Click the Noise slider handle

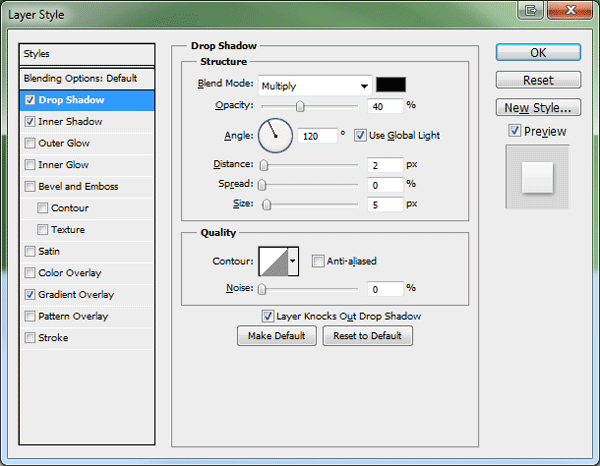pyautogui.click(x=262, y=289)
